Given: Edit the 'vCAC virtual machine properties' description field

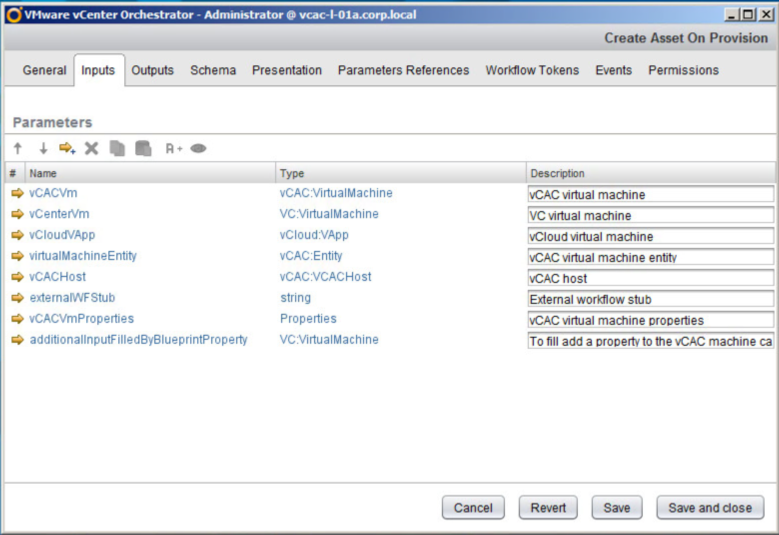Looking at the screenshot, I should tap(650, 319).
